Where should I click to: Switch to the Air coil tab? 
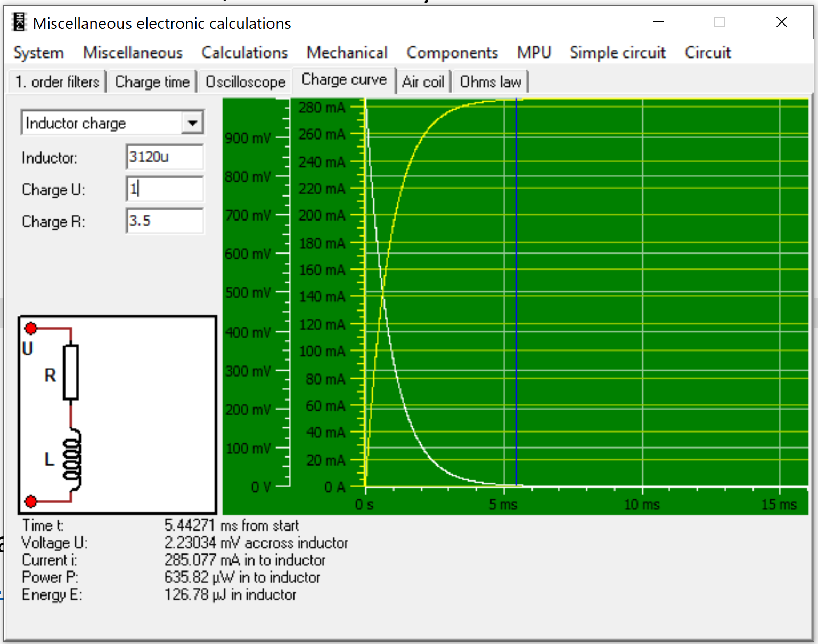(423, 82)
